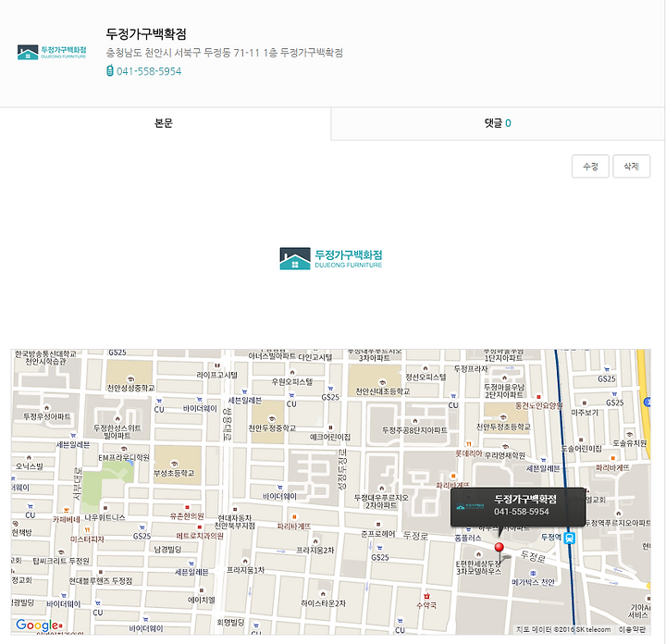Click the 미스터피자 restaurant label
Image resolution: width=666 pixels, height=644 pixels.
[88, 539]
